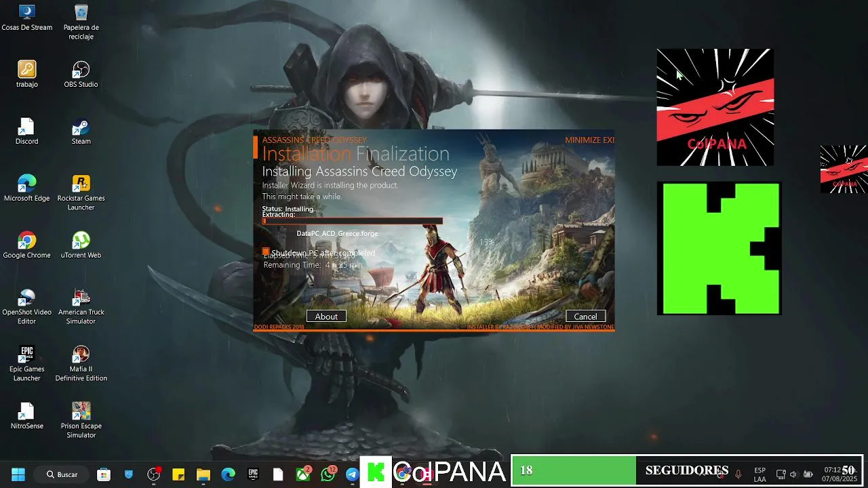Open the Cosas De Stream desktop shortcut

(27, 18)
